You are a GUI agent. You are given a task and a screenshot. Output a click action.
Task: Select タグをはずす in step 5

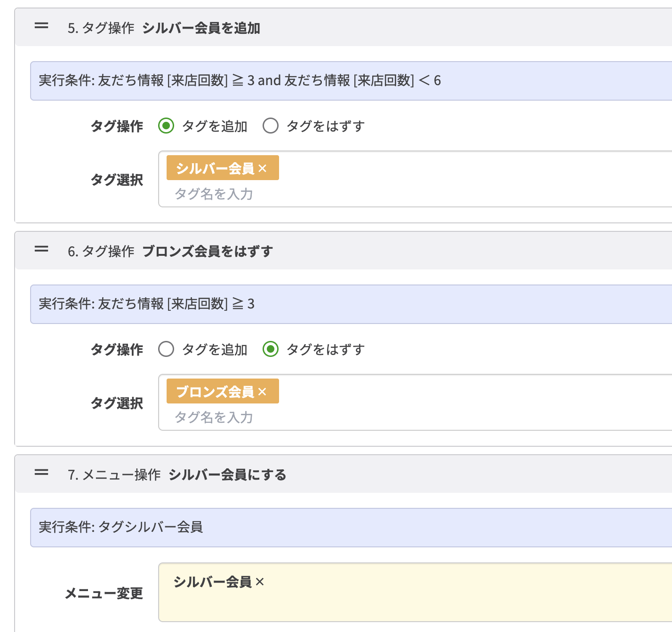coord(271,126)
